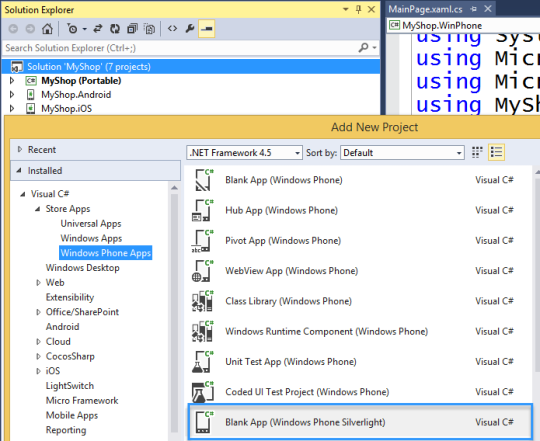The width and height of the screenshot is (540, 441).
Task: Open the Pending Changes Filter dropdown arrow
Action: pyautogui.click(x=84, y=29)
